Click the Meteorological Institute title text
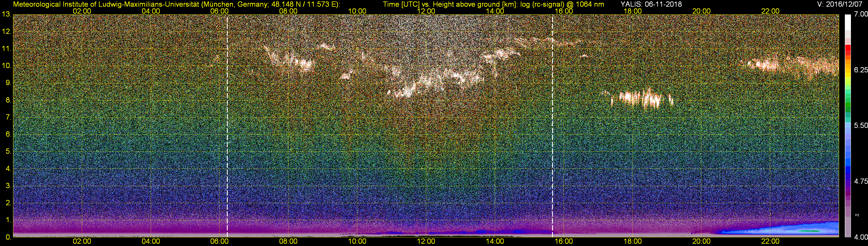868x246 pixels. (x=176, y=4)
